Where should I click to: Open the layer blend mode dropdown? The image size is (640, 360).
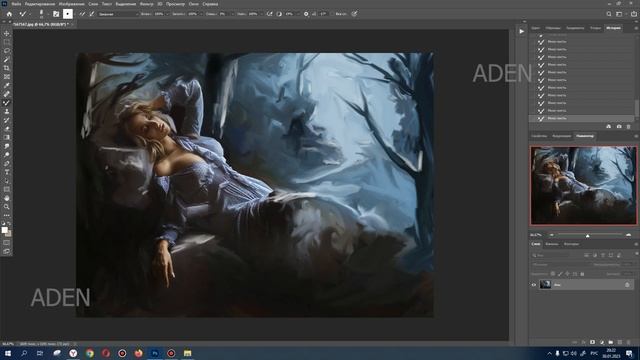click(560, 264)
